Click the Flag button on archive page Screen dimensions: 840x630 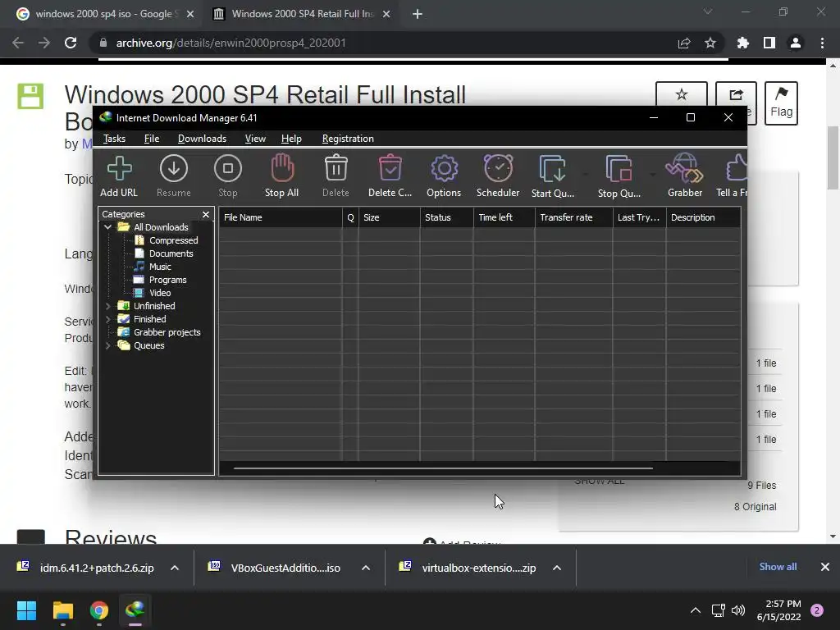pos(781,103)
